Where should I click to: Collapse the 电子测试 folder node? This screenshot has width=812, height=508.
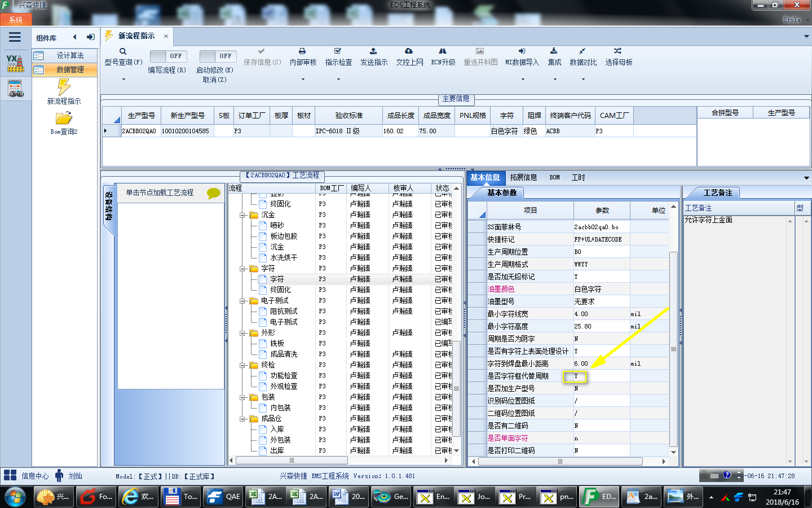242,301
